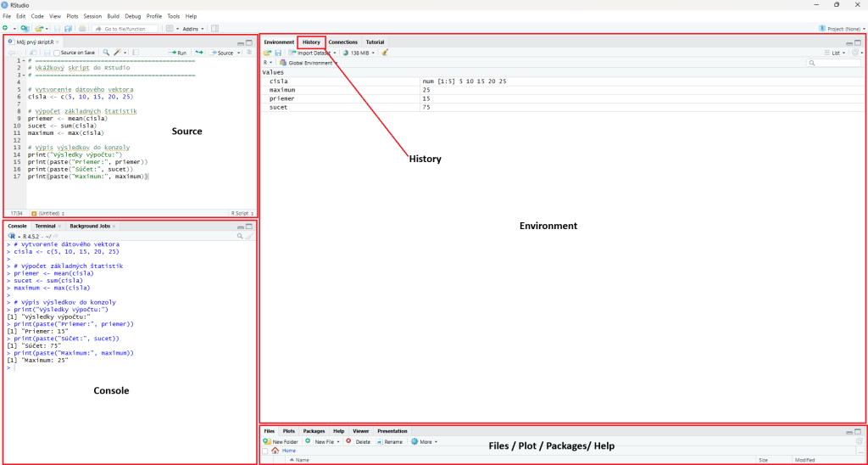Open the code tools magic wand

[x=118, y=53]
